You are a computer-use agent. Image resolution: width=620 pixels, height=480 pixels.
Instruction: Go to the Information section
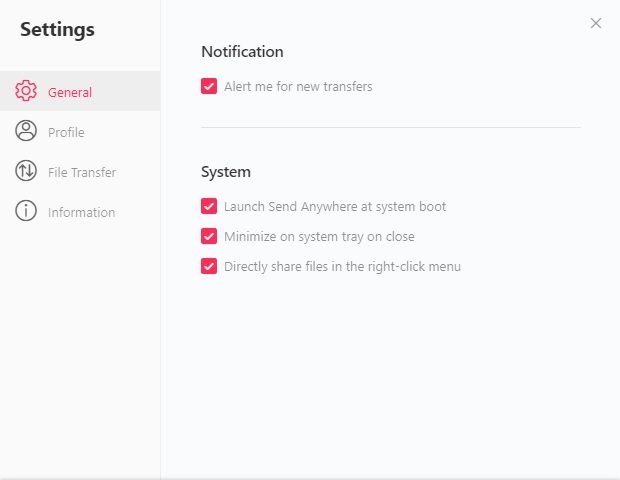(81, 212)
